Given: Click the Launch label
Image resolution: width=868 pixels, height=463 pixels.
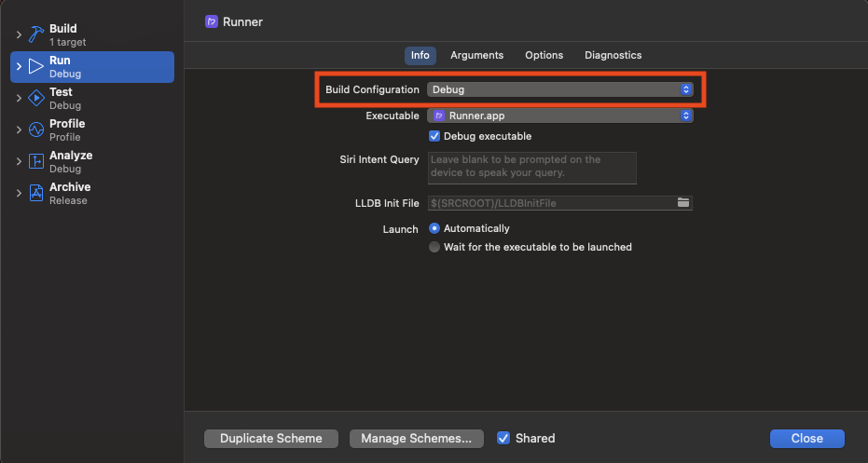Looking at the screenshot, I should coord(401,229).
